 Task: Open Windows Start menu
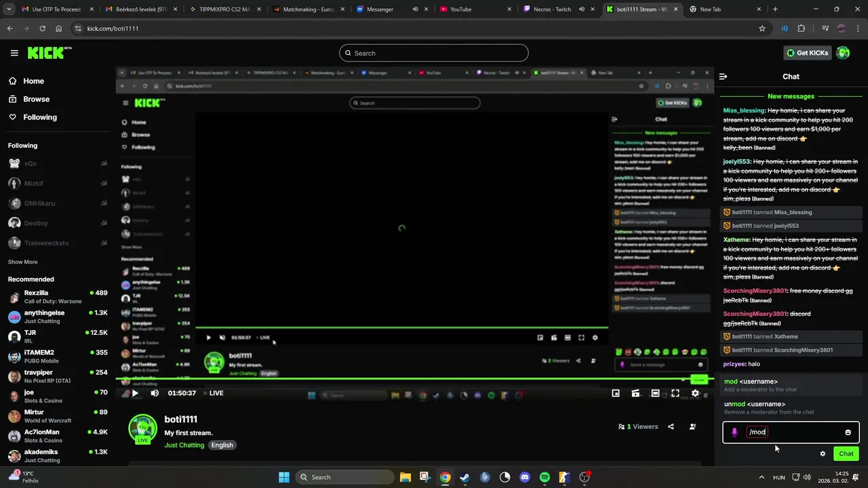284,477
